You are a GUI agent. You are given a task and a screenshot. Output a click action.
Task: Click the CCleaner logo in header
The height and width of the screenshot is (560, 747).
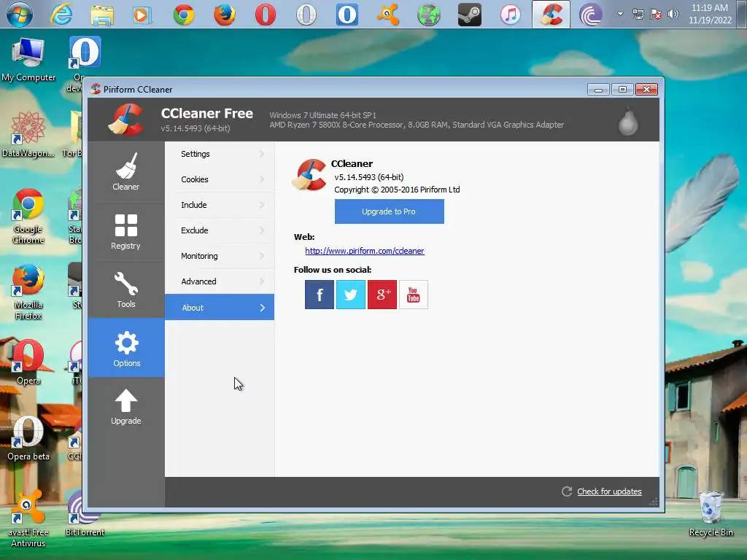coord(125,120)
